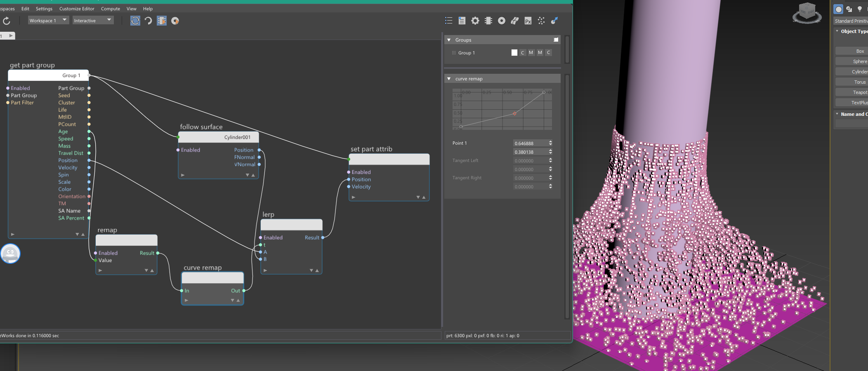
Task: Click Group 1 white color swatch
Action: pyautogui.click(x=514, y=53)
